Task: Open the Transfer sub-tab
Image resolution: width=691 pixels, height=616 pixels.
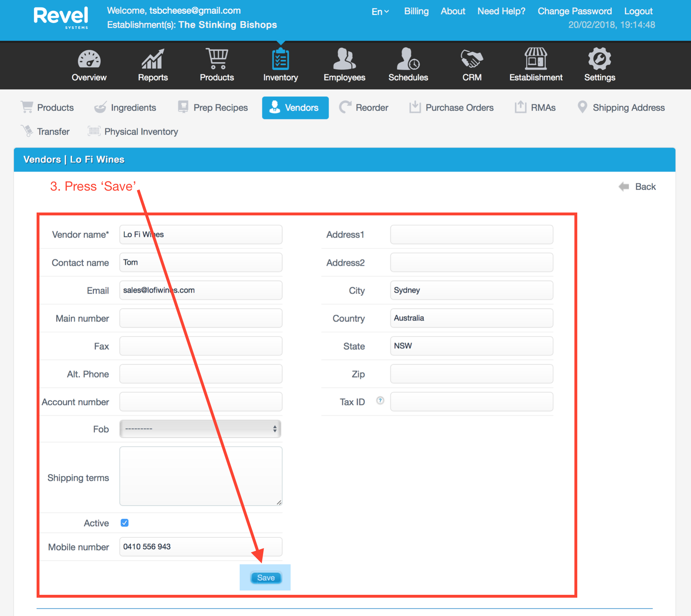Action: click(x=45, y=132)
